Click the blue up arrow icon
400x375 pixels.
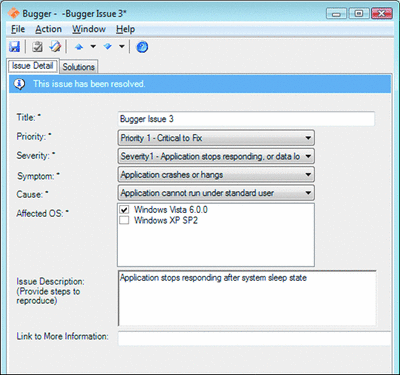79,47
